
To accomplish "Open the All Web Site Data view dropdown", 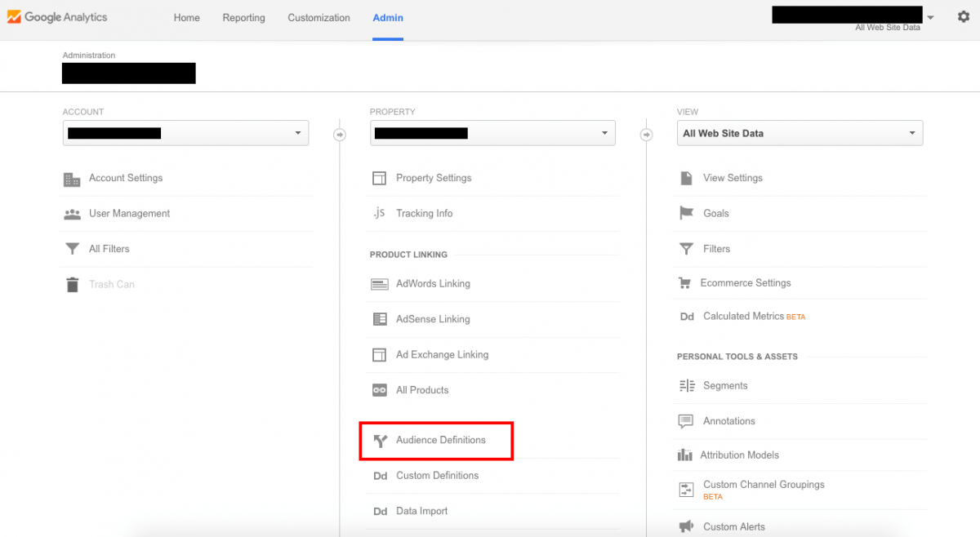I will pyautogui.click(x=800, y=133).
